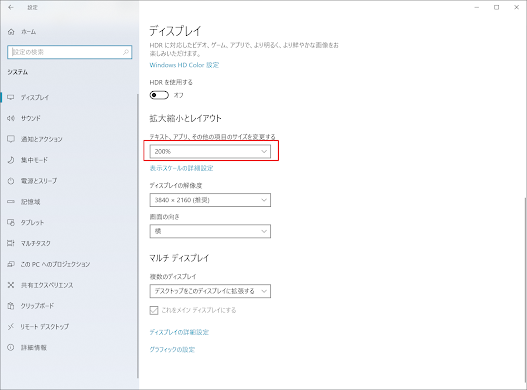Toggle the HDRを使用する switch

pyautogui.click(x=159, y=95)
